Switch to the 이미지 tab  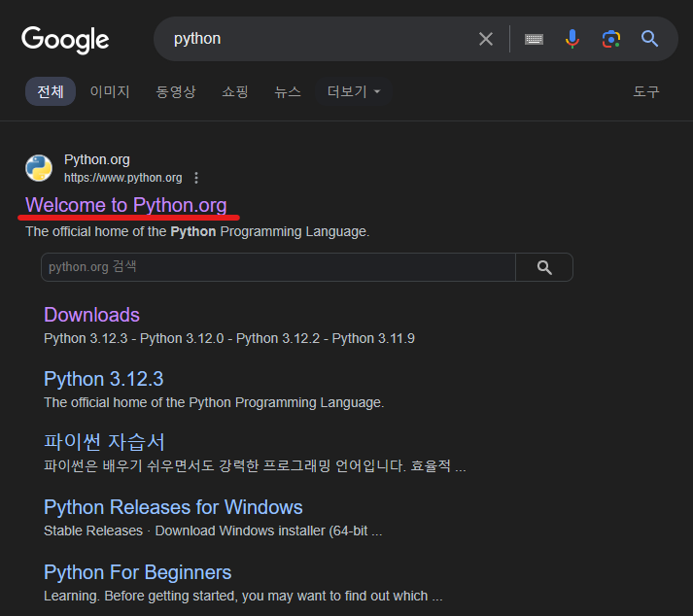click(110, 91)
